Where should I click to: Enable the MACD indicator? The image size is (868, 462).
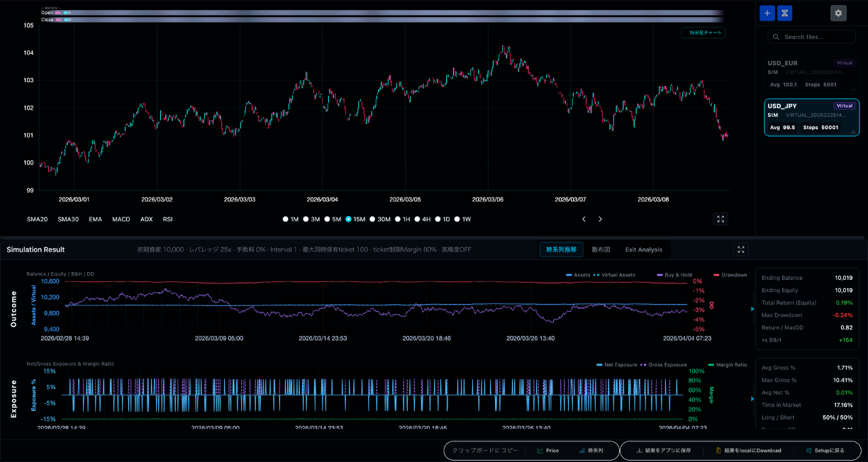121,219
